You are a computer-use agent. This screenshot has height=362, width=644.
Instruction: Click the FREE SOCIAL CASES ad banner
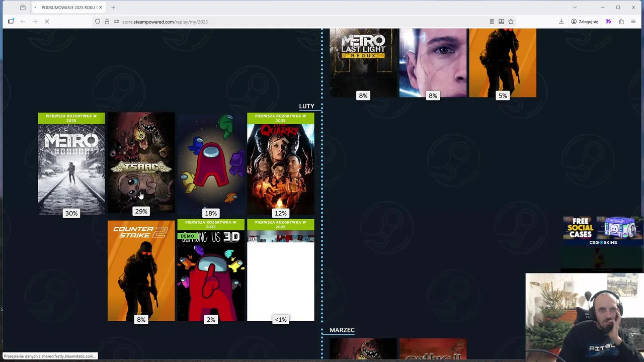pos(603,231)
